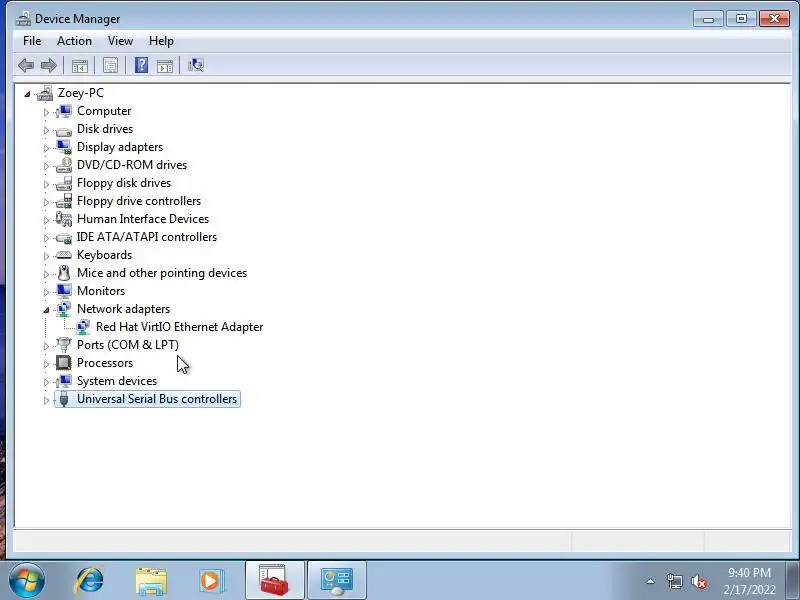Expand the Computer node arrow
This screenshot has height=600, width=800.
coord(46,112)
